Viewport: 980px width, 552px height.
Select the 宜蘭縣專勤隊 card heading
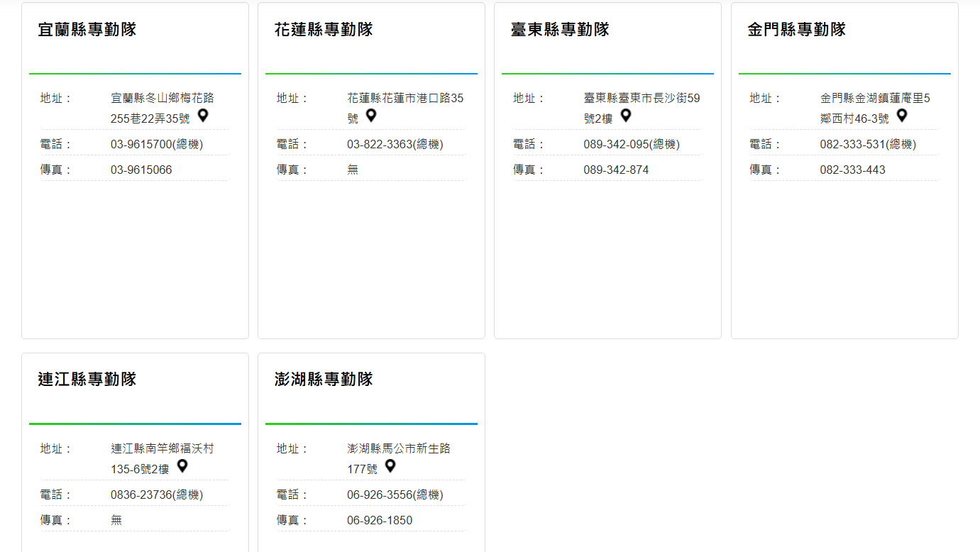click(x=87, y=29)
